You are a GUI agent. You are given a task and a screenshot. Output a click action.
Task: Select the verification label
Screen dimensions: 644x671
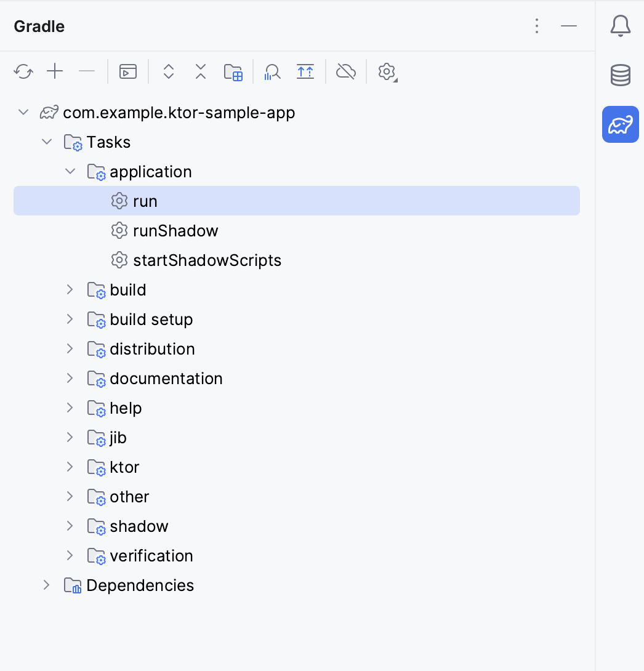coord(151,555)
